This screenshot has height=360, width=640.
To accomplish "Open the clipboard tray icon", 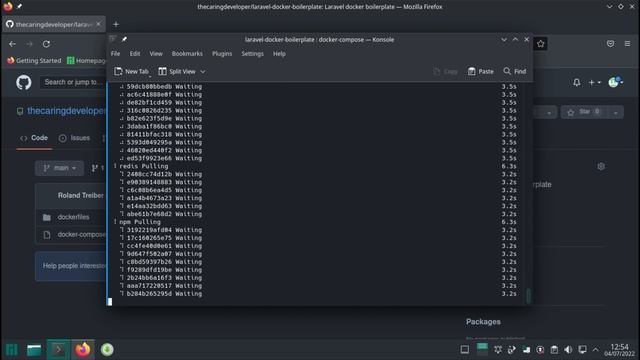I will (x=554, y=350).
